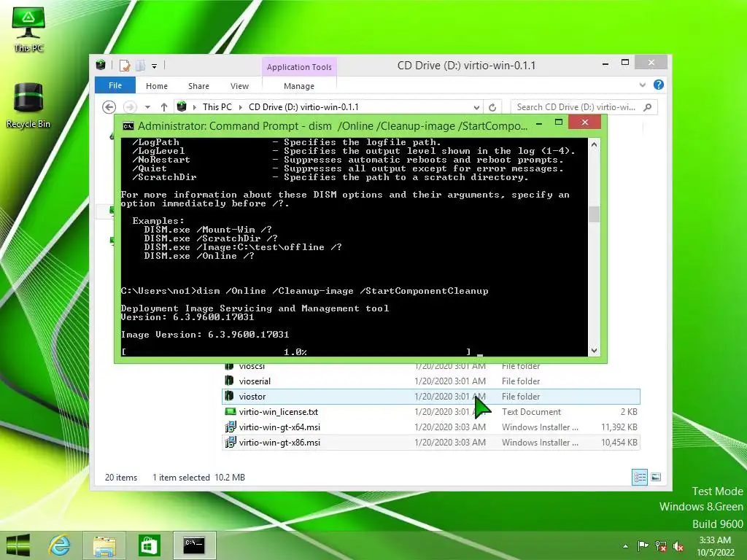Click Command Prompt title bar icon

[128, 125]
